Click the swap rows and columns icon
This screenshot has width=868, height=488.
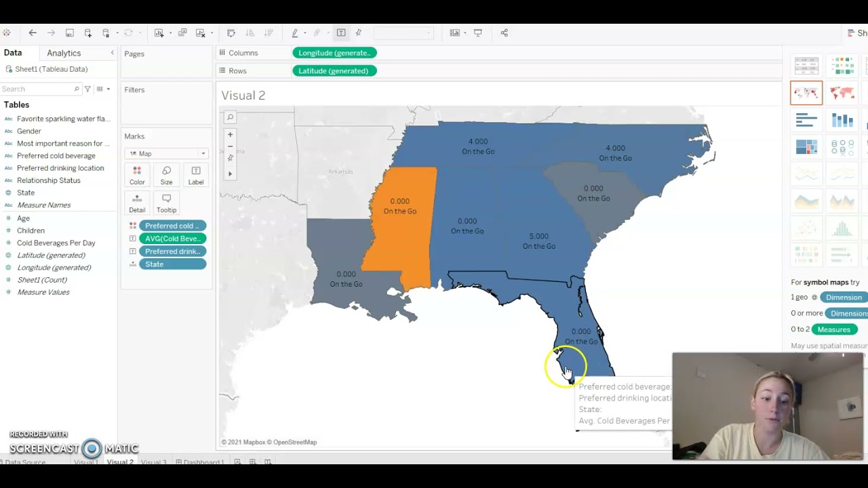click(231, 33)
